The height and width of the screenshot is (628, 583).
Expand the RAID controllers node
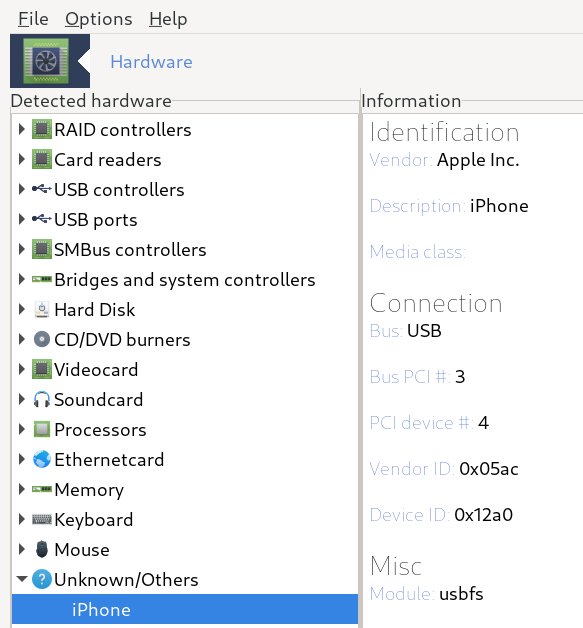(x=22, y=129)
